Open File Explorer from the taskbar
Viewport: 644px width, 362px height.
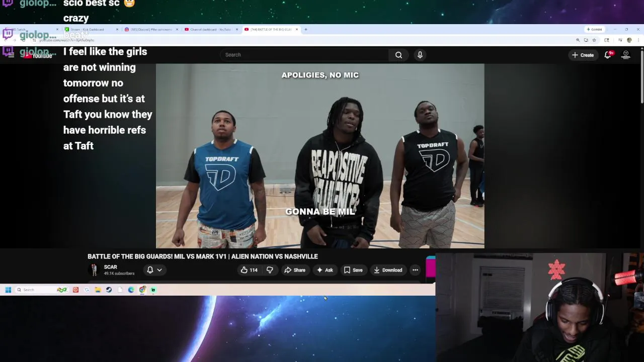(x=98, y=290)
